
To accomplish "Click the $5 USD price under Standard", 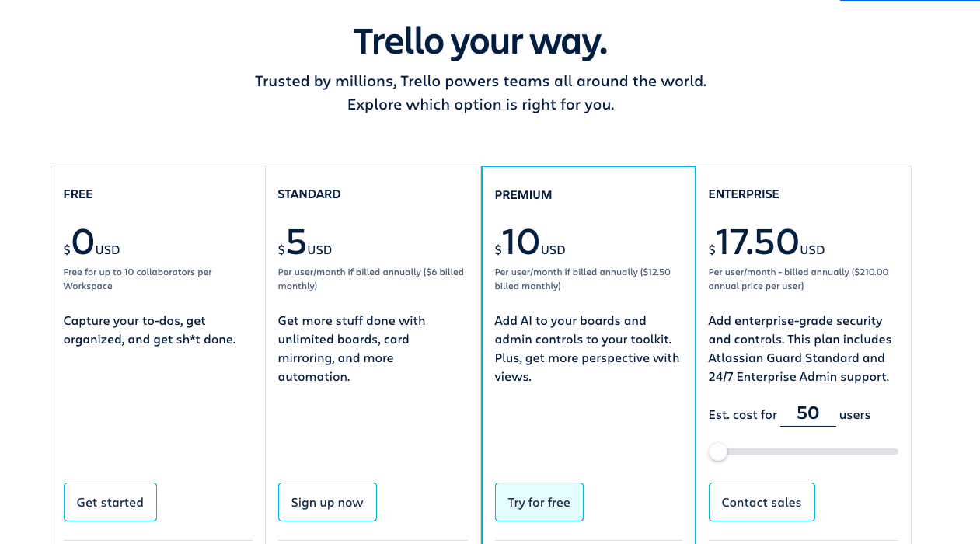I will pyautogui.click(x=305, y=243).
